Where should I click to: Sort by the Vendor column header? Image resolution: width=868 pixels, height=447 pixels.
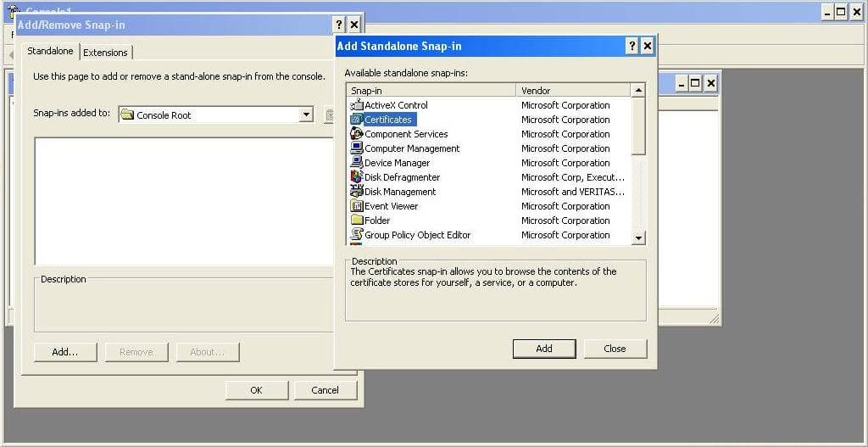(x=574, y=90)
